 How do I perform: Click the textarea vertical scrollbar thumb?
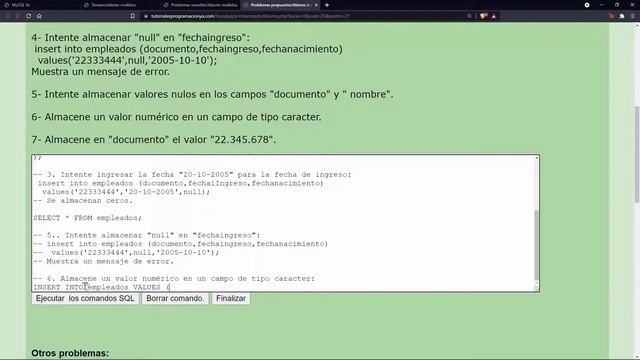(536, 245)
